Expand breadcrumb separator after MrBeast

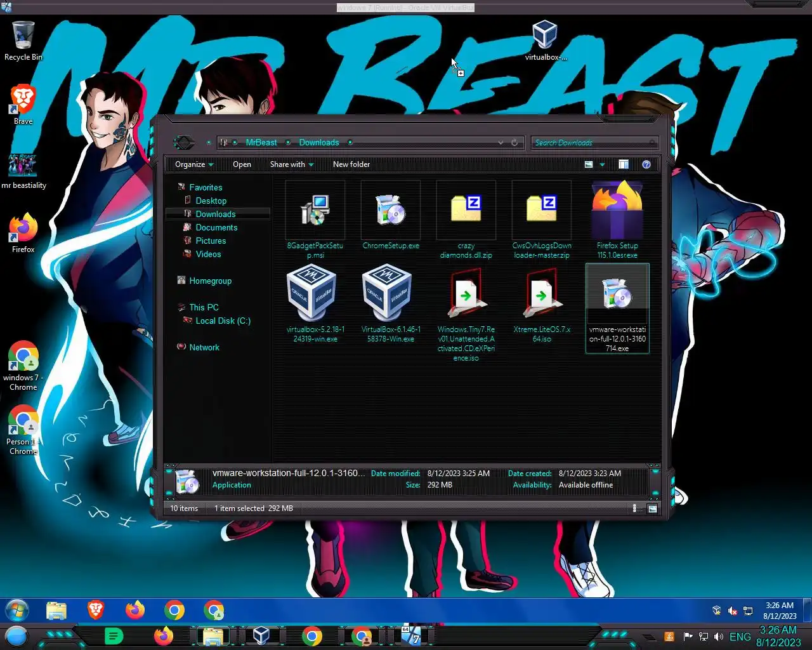tap(288, 143)
